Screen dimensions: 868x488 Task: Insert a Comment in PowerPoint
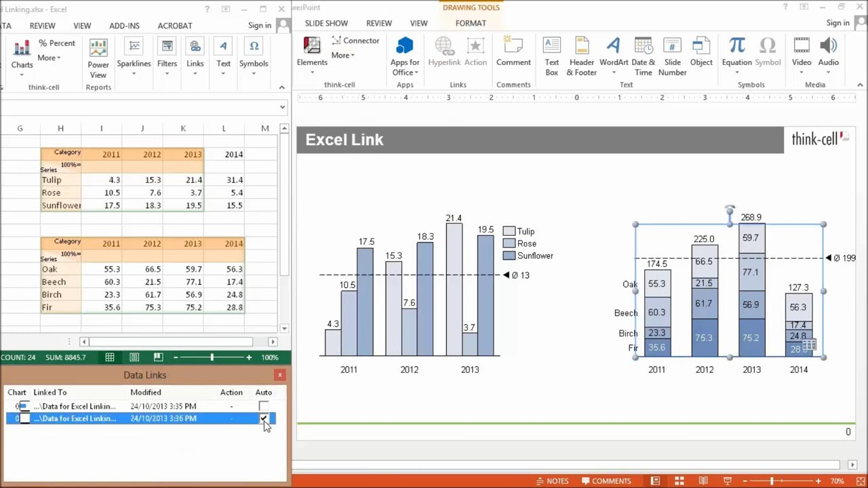(x=513, y=52)
